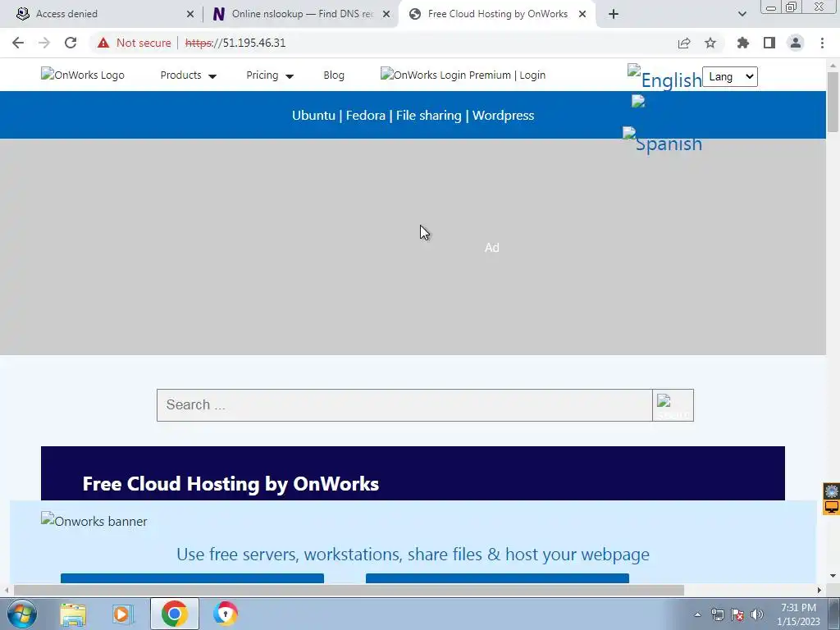The height and width of the screenshot is (630, 840).
Task: Click the vertical scrollbar thumb
Action: 833,102
